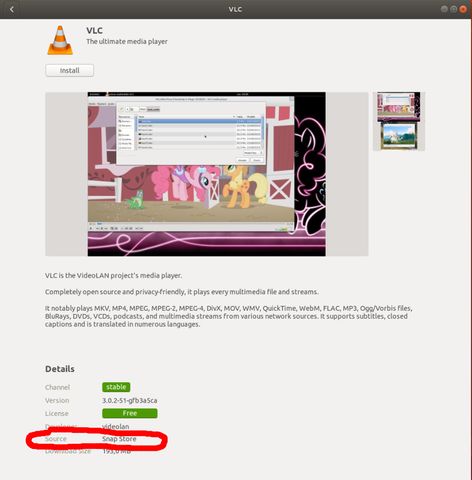The image size is (472, 480).
Task: Click the VLC traffic cone icon
Action: coord(60,40)
